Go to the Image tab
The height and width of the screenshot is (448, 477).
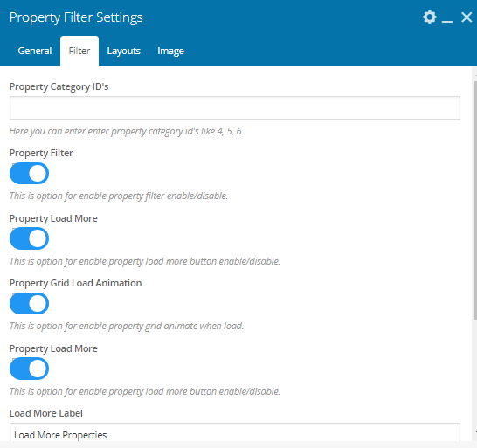[170, 51]
